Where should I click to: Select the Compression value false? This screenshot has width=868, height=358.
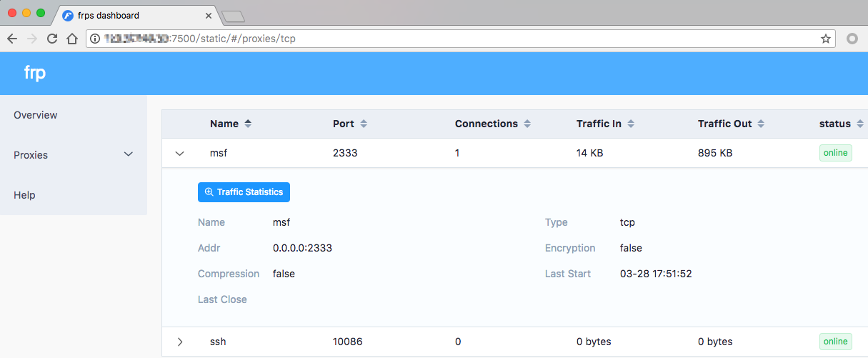pos(284,274)
